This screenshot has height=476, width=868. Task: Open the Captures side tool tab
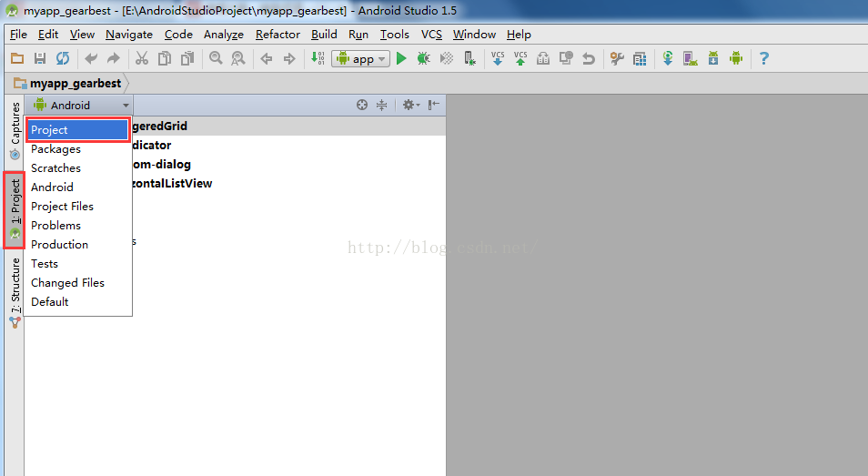coord(15,131)
